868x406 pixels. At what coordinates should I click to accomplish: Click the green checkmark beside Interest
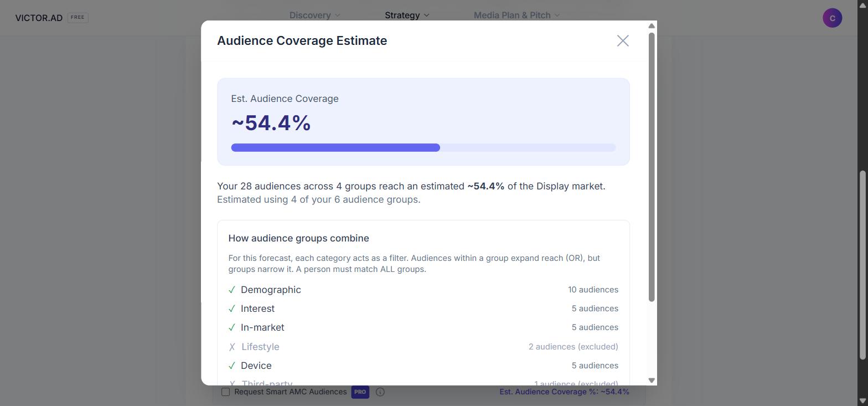tap(232, 309)
